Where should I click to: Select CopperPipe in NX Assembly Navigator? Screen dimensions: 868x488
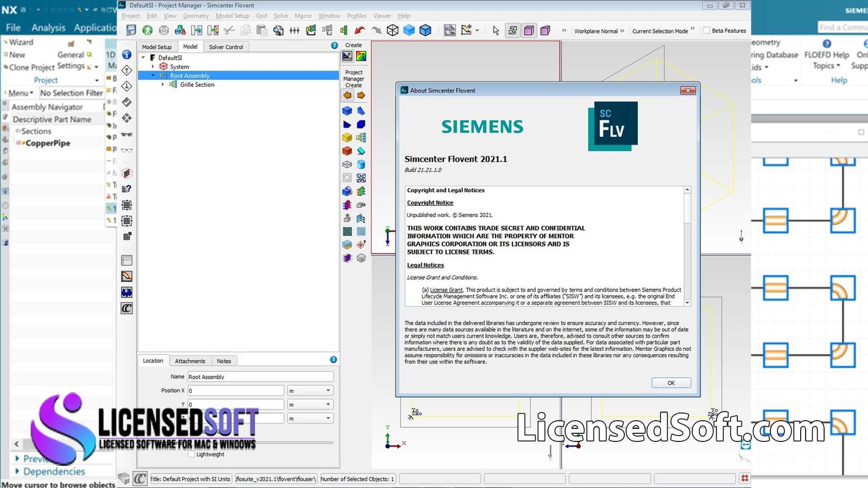click(48, 143)
